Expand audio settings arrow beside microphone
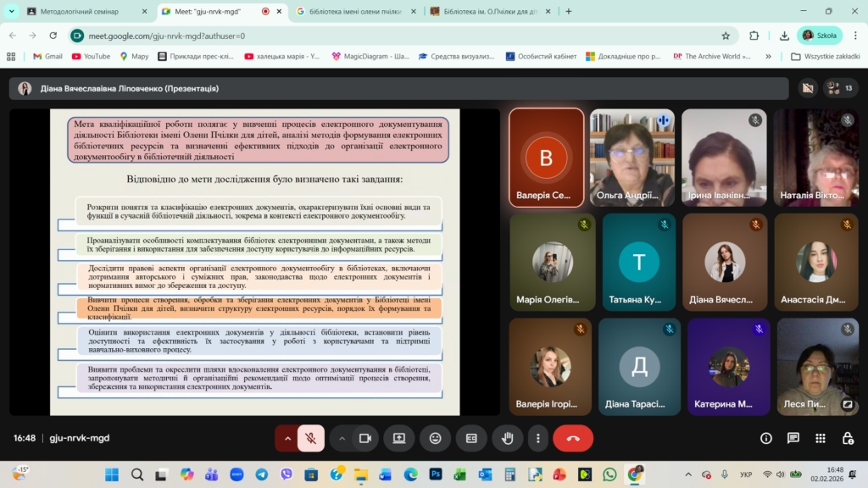Image resolution: width=868 pixels, height=488 pixels. click(x=287, y=438)
